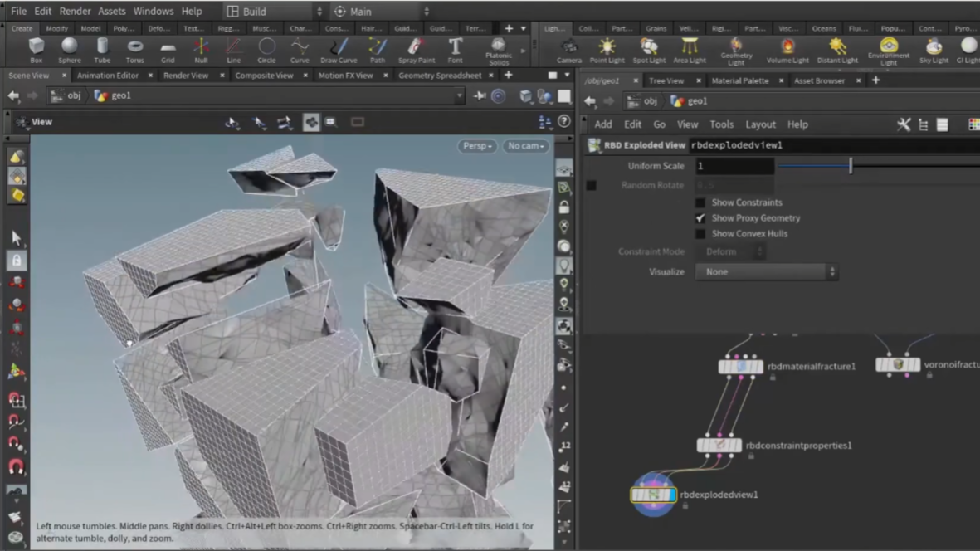This screenshot has height=551, width=980.
Task: Open the Build desktop dropdown
Action: pyautogui.click(x=274, y=12)
